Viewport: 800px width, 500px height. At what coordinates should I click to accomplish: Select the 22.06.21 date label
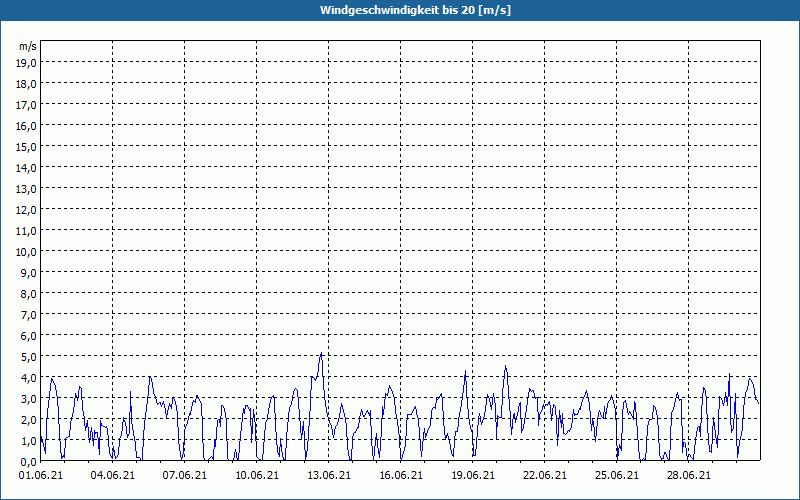coord(545,476)
